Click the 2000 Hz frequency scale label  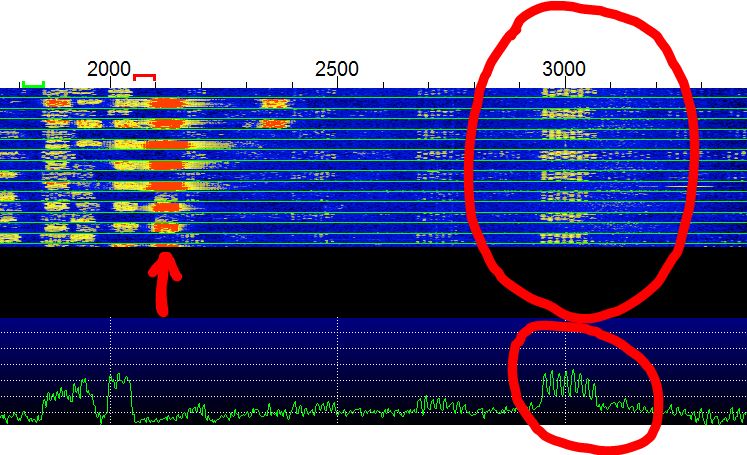[109, 69]
